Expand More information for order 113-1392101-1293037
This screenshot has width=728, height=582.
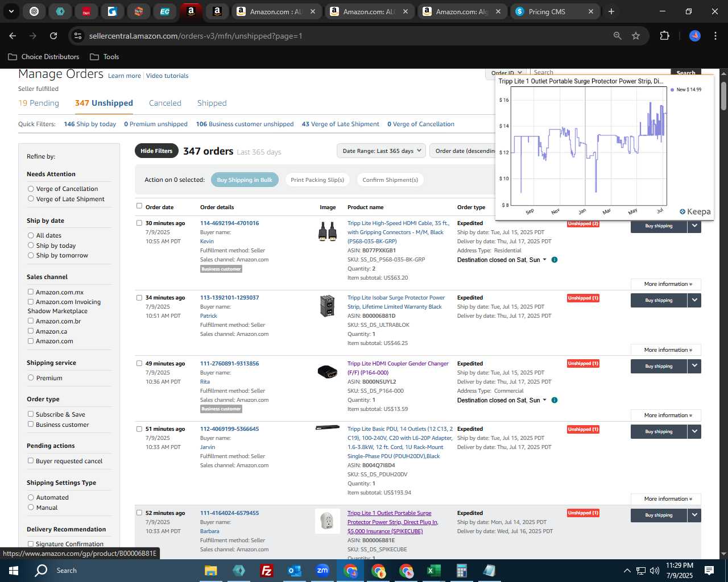(x=666, y=350)
